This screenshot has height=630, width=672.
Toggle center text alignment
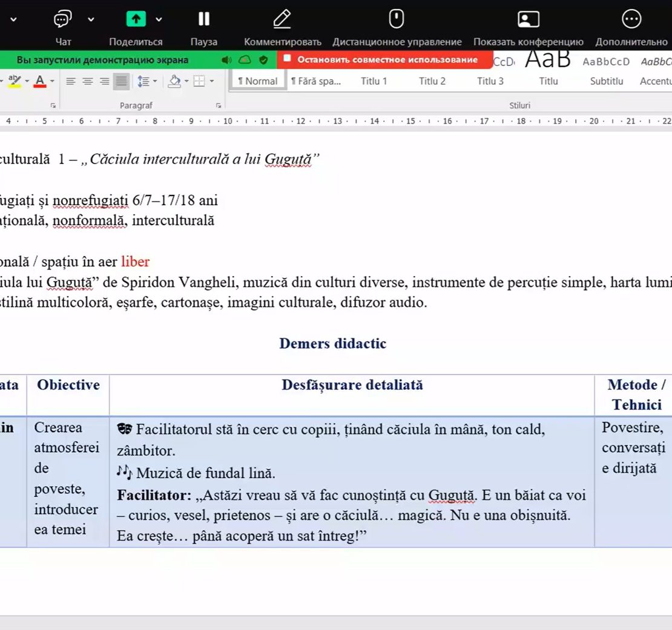pyautogui.click(x=88, y=81)
